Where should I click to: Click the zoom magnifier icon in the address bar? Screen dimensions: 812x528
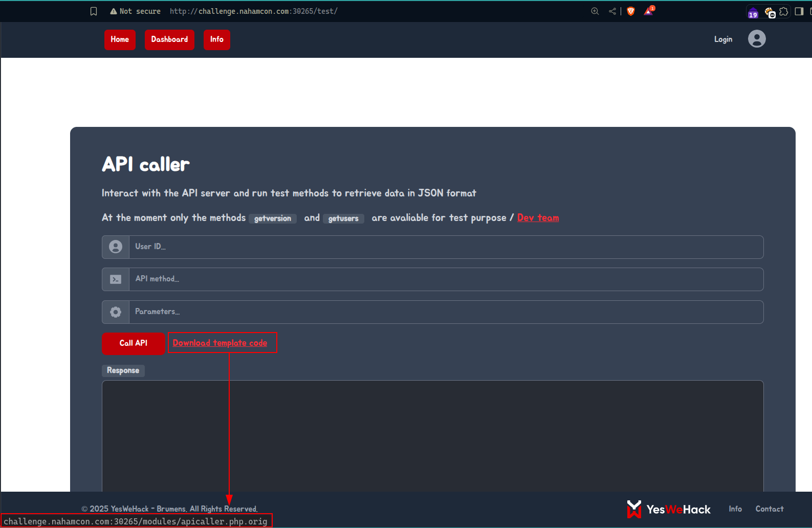tap(595, 11)
